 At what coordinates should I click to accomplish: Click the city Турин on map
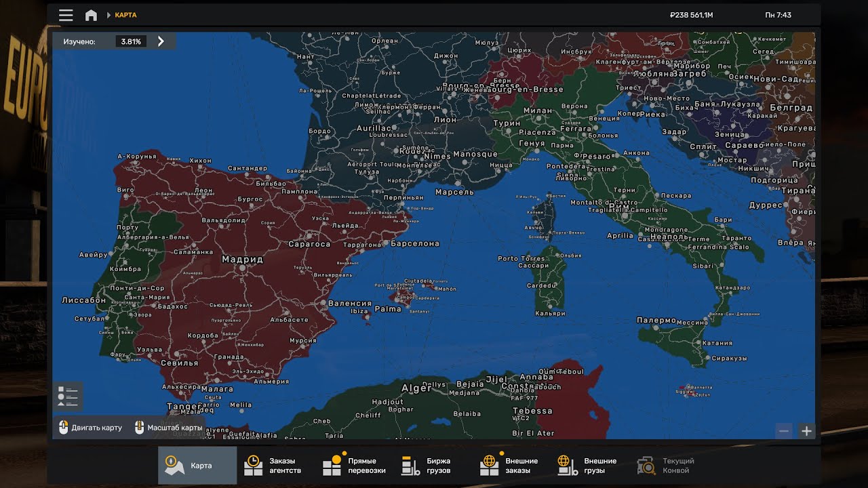[507, 123]
